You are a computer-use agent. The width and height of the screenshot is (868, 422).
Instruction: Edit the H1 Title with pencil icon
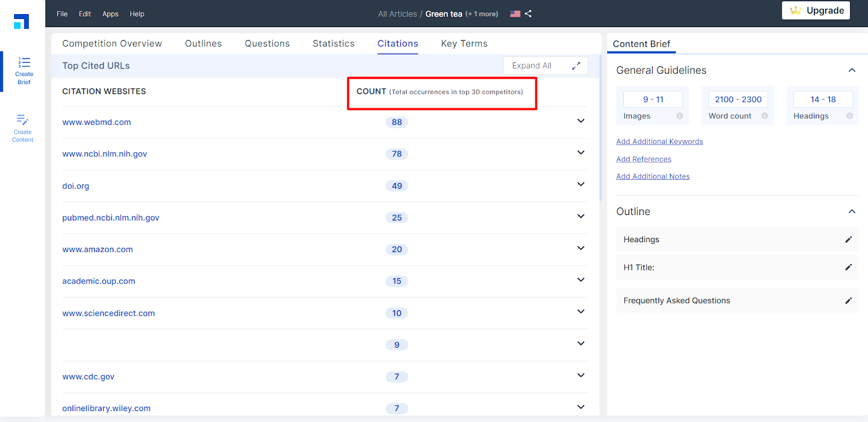click(848, 267)
